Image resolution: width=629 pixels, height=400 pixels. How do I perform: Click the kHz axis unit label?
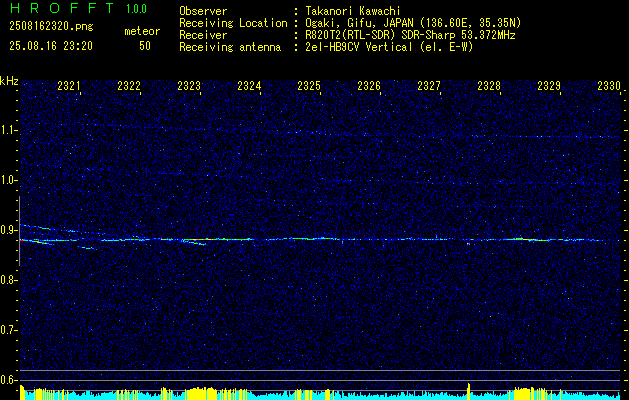click(x=9, y=81)
